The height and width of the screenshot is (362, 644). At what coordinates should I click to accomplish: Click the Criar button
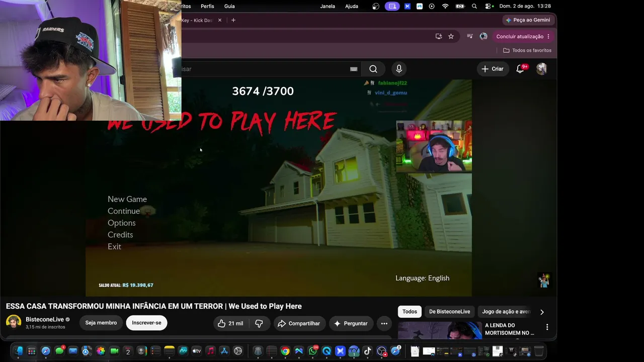point(492,69)
